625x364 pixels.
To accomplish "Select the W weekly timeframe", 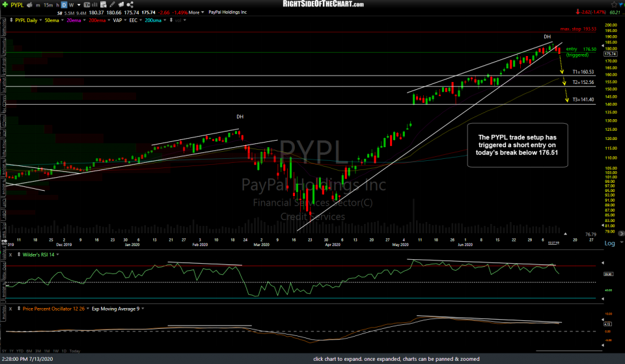I will (72, 5).
